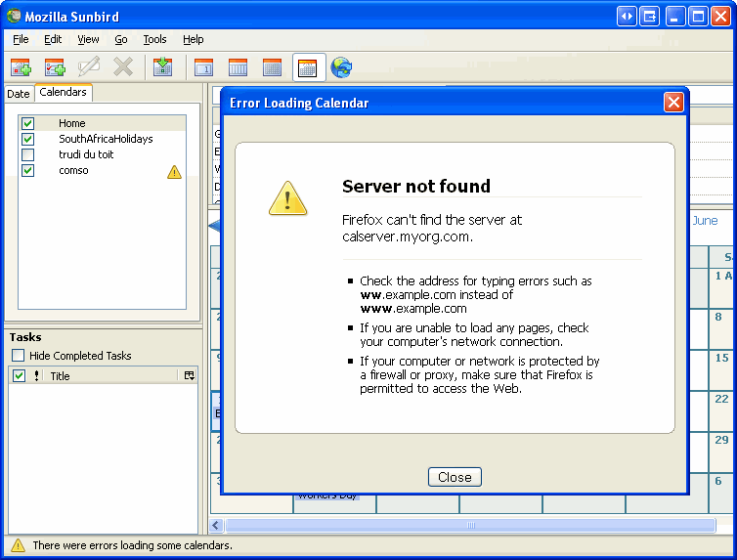Close the Error Loading Calendar dialog with X

coord(673,102)
